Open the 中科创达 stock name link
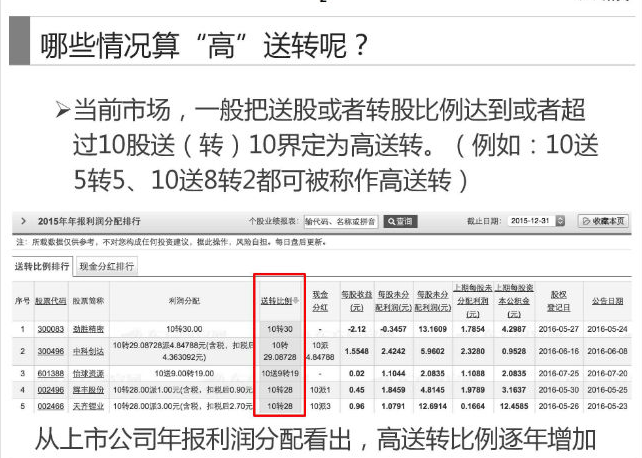Viewport: 642px width, 458px height. [88, 351]
